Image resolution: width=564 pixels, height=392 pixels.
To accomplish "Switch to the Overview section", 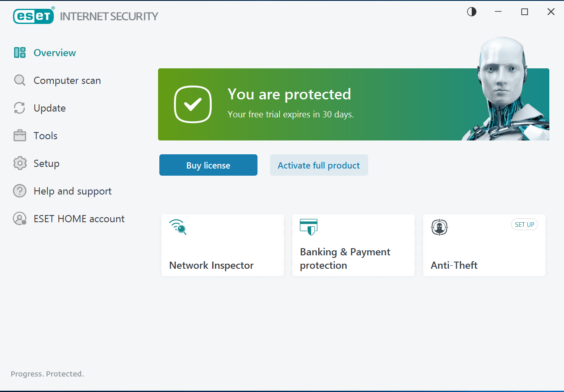I will 55,52.
